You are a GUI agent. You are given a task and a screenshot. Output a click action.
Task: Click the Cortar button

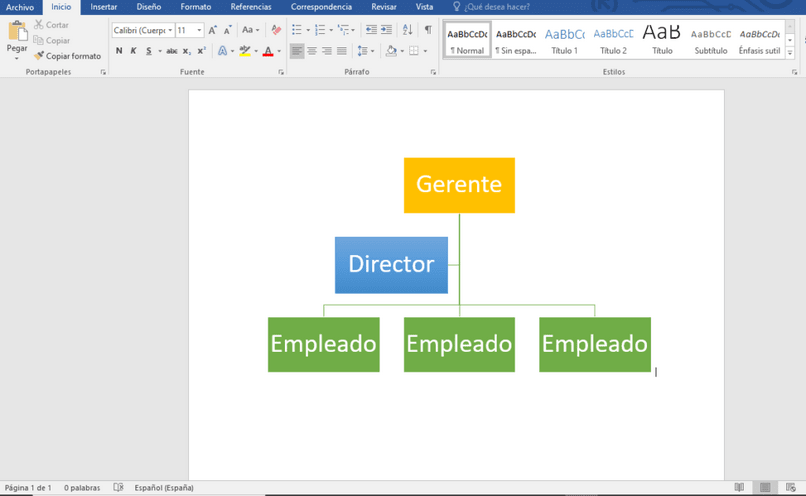[51, 25]
